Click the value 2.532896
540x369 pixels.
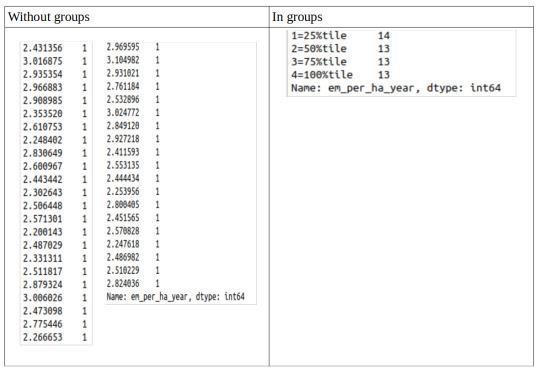click(123, 99)
